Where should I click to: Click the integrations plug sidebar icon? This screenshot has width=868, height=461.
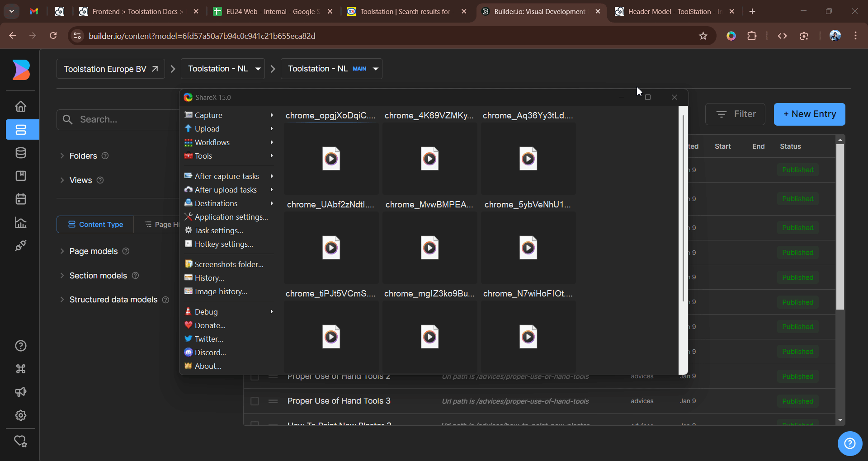tap(21, 245)
